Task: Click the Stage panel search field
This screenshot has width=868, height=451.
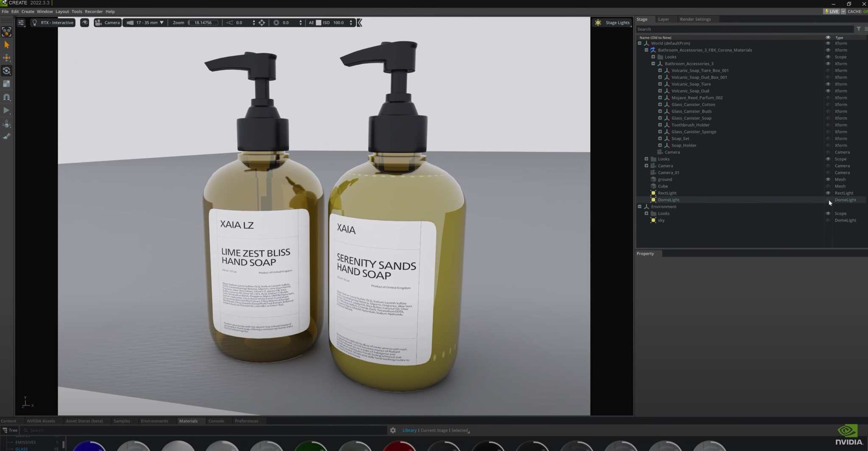Action: 744,29
